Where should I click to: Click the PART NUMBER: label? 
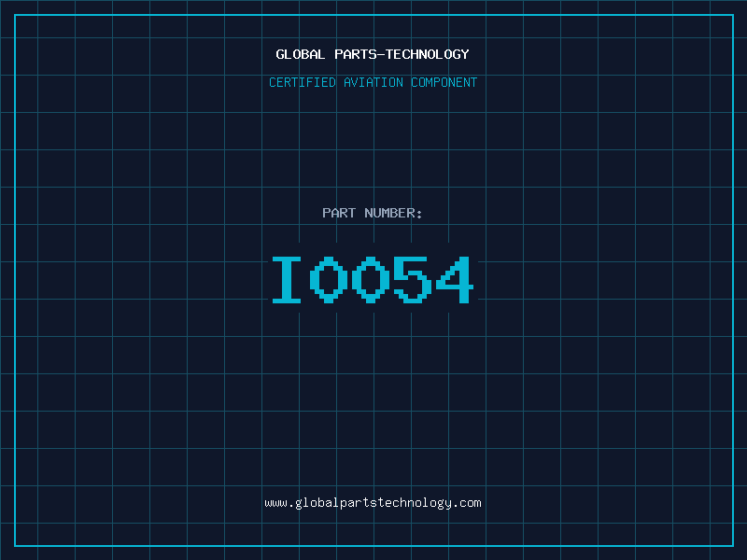tap(372, 213)
